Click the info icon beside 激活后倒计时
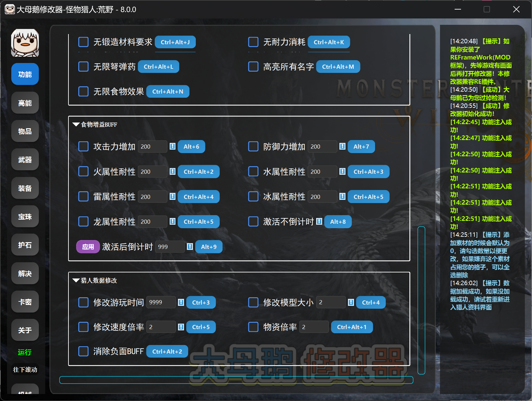532x401 pixels. click(190, 247)
